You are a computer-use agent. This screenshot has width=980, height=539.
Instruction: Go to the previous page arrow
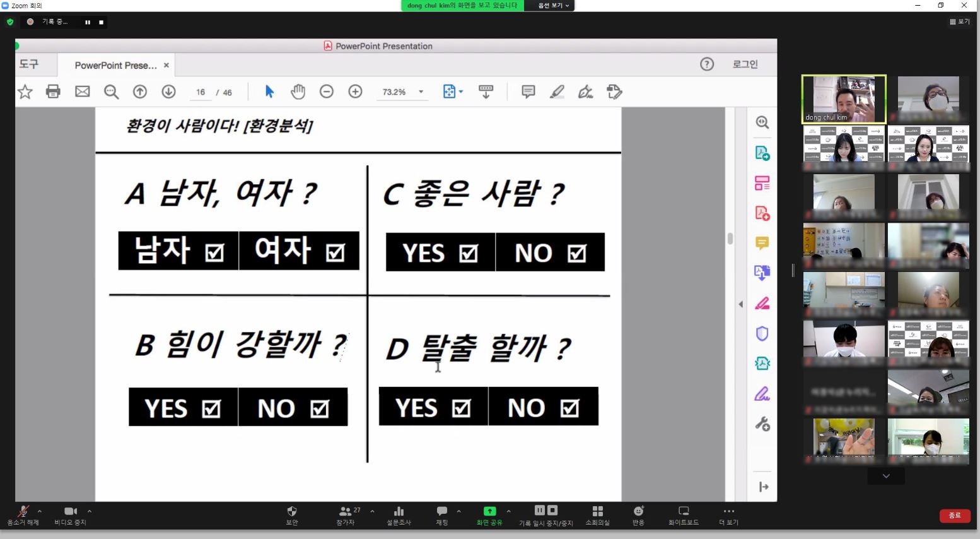pos(140,92)
